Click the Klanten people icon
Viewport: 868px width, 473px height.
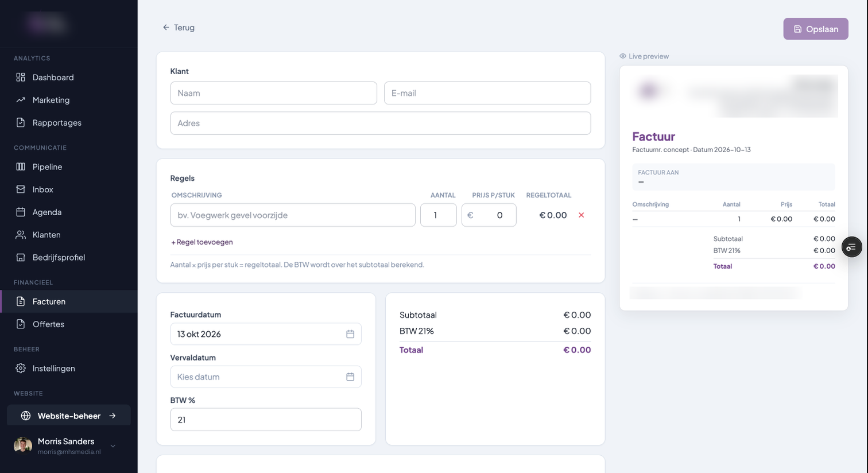click(x=21, y=235)
